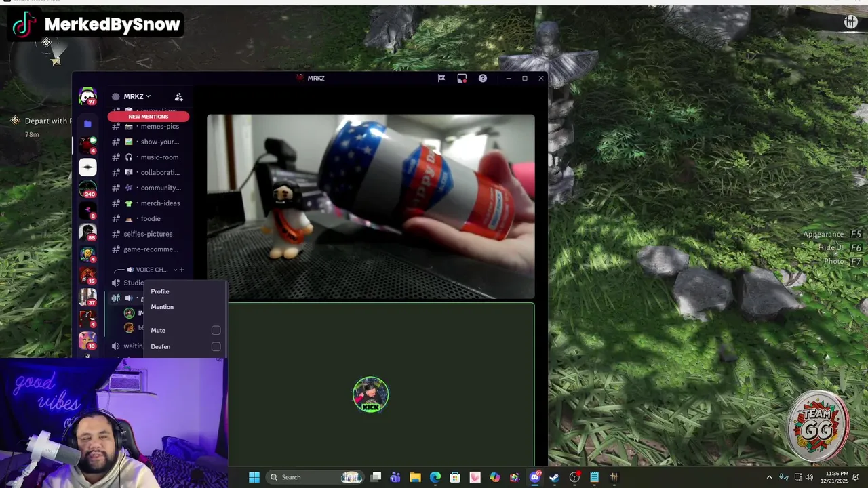
Task: Open Discord direct messages home icon
Action: [x=87, y=97]
